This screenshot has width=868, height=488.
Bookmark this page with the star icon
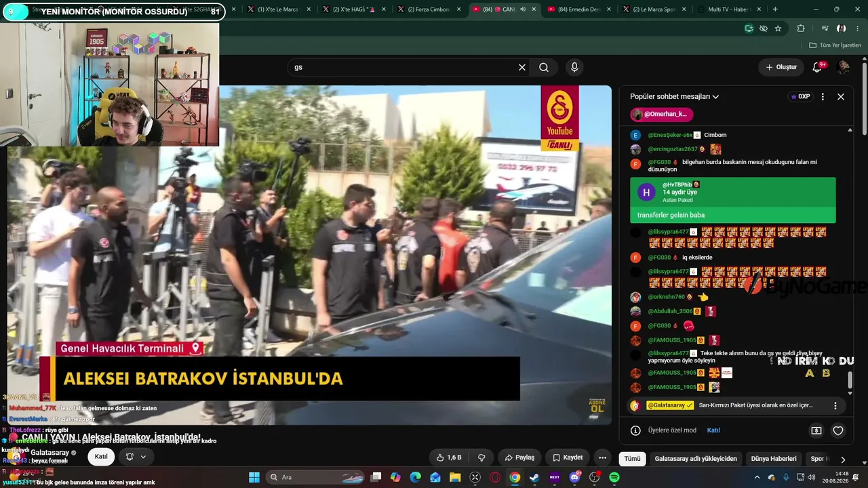(x=778, y=28)
